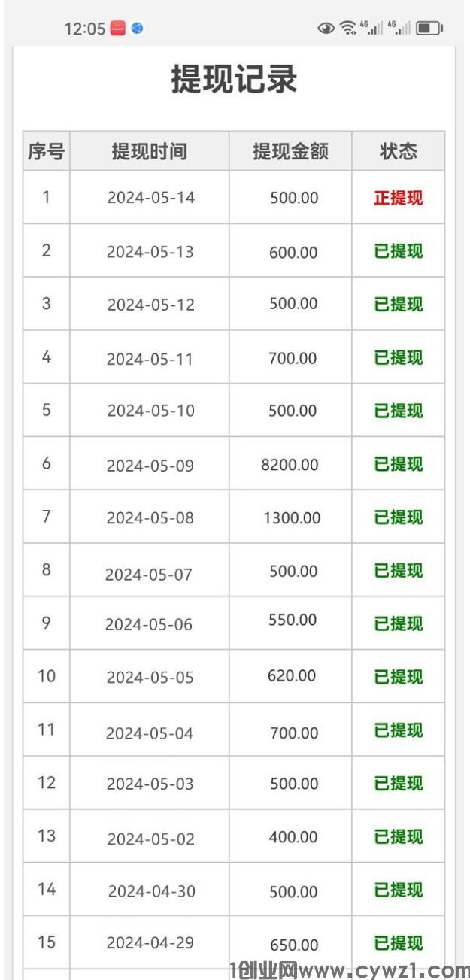Click the 1300.00 withdrawal amount

[x=292, y=518]
